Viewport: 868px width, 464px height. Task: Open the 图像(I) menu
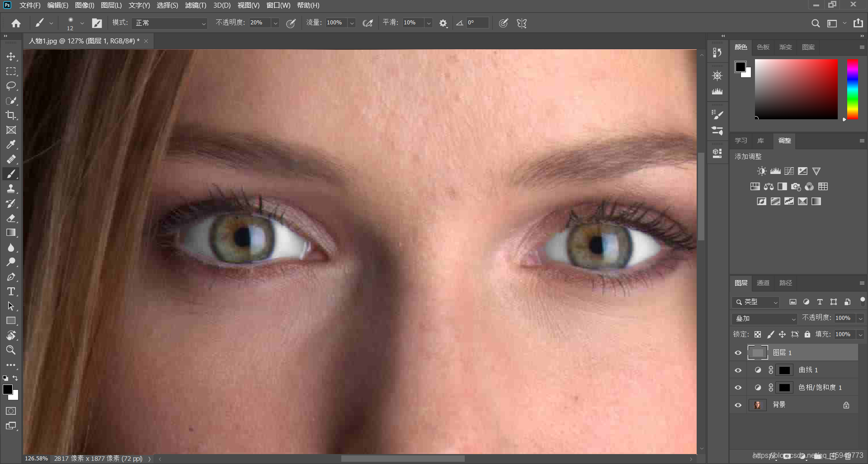(85, 5)
